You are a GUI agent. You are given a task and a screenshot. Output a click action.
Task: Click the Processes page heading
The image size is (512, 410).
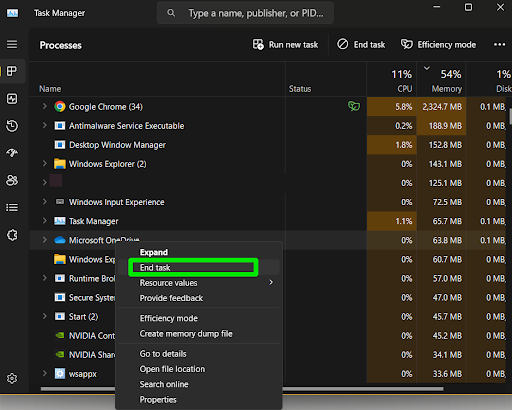[x=61, y=45]
